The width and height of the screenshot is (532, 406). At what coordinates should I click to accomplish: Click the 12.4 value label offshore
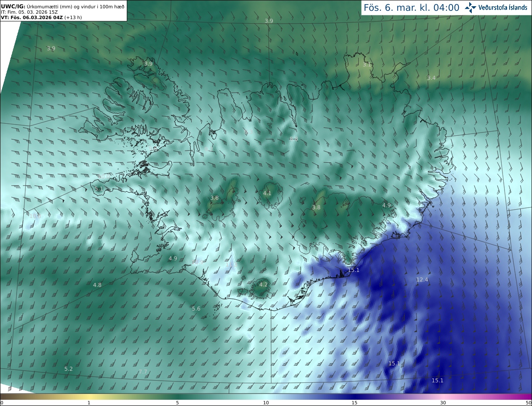[x=422, y=280]
